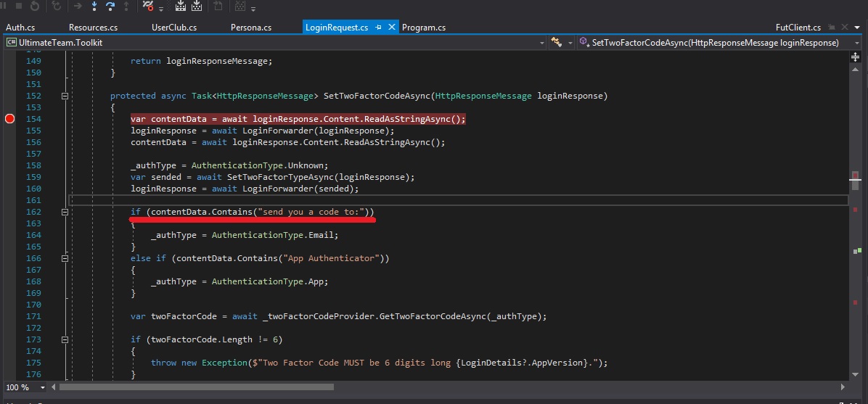Click the greyed threads icon in toolbar
The width and height of the screenshot is (868, 404).
pyautogui.click(x=218, y=6)
